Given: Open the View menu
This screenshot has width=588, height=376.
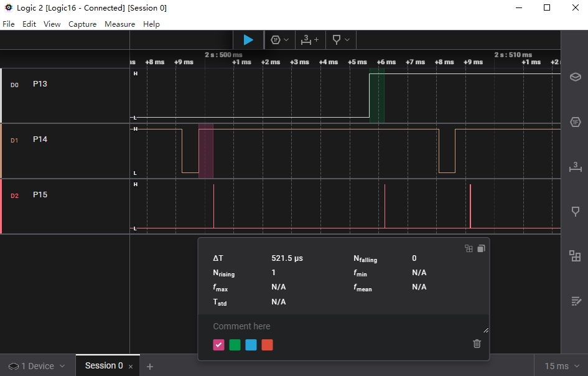Looking at the screenshot, I should point(52,24).
